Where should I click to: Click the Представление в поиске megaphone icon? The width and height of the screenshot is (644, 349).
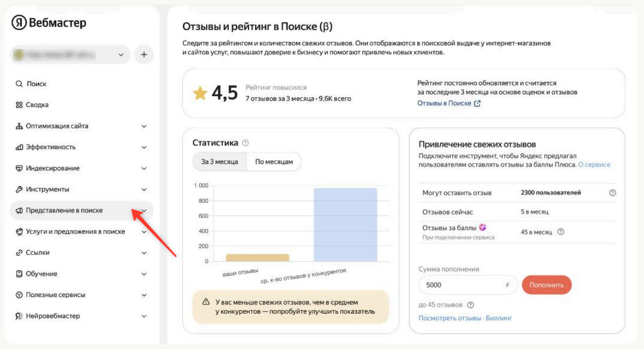[19, 211]
